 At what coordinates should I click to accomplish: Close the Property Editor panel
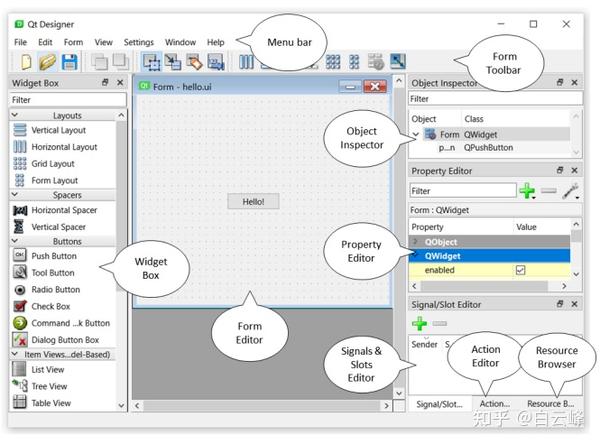[x=574, y=170]
